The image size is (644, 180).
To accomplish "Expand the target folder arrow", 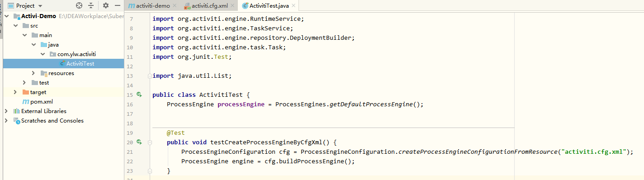I will tap(16, 92).
